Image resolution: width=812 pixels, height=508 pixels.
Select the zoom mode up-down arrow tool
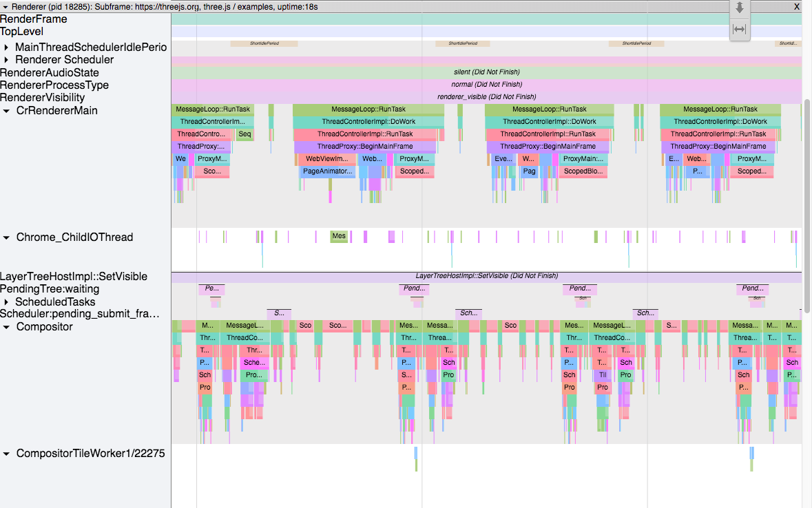pos(740,8)
